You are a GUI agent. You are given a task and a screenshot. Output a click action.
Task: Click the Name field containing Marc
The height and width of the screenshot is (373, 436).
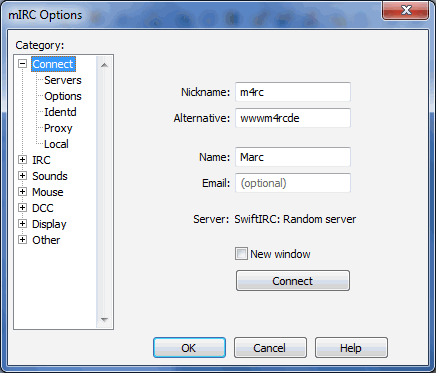pos(293,157)
